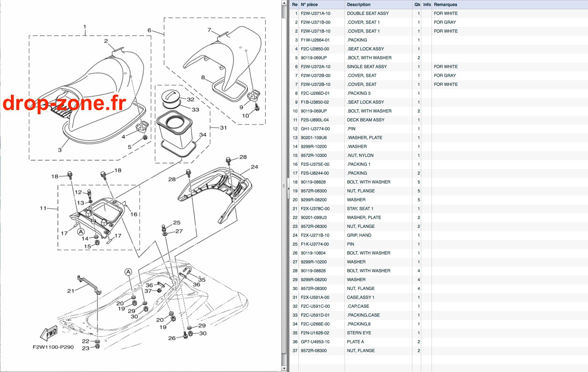The width and height of the screenshot is (588, 372).
Task: Select the STERN EYE row
Action: (x=439, y=333)
